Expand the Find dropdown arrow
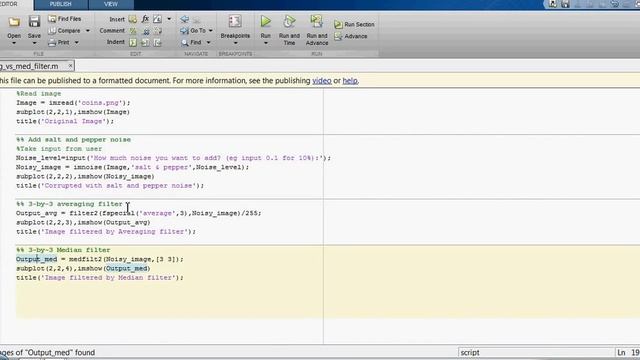 [208, 42]
